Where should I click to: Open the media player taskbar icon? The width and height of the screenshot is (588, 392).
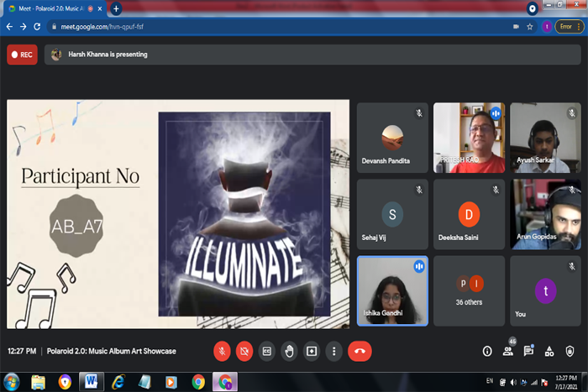tap(171, 382)
